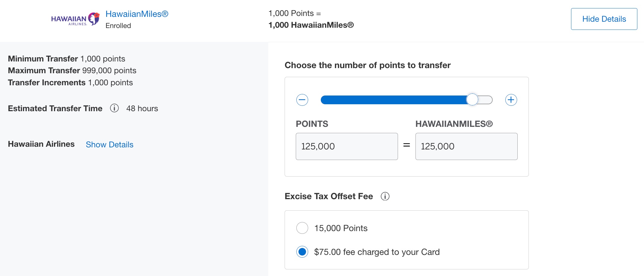Open Show Details for Hawaiian Airlines
The width and height of the screenshot is (644, 276).
pos(109,145)
